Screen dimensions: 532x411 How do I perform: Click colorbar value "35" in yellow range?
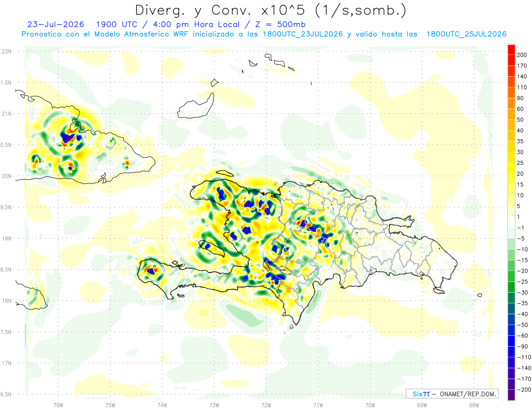coord(521,141)
